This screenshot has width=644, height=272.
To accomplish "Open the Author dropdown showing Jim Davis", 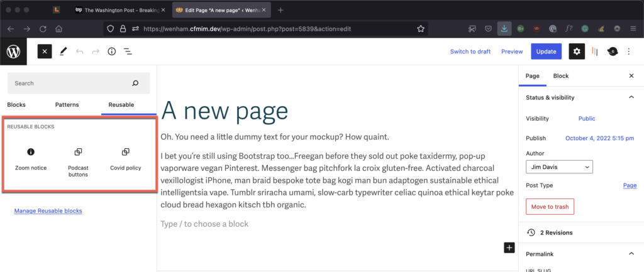I will click(x=559, y=167).
